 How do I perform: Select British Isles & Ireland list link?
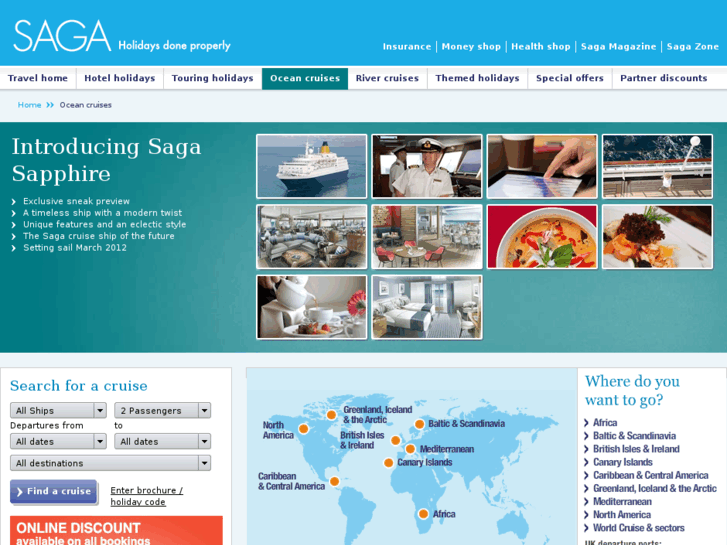coord(636,449)
